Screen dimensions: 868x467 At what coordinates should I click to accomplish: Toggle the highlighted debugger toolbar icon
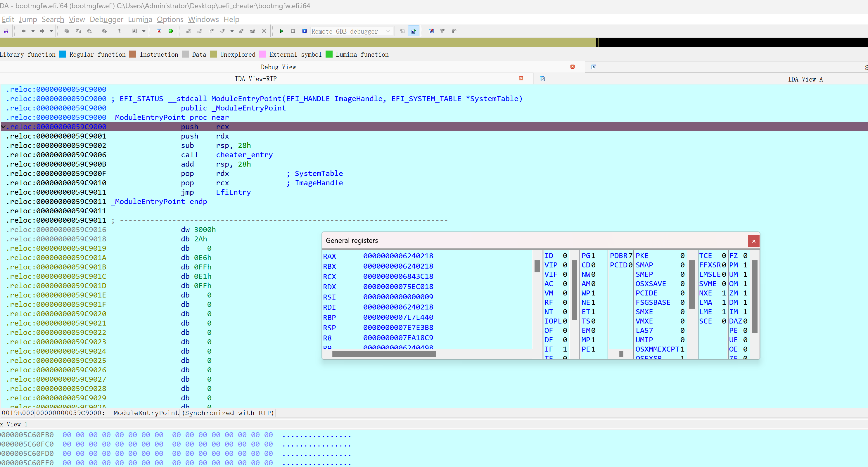(414, 31)
